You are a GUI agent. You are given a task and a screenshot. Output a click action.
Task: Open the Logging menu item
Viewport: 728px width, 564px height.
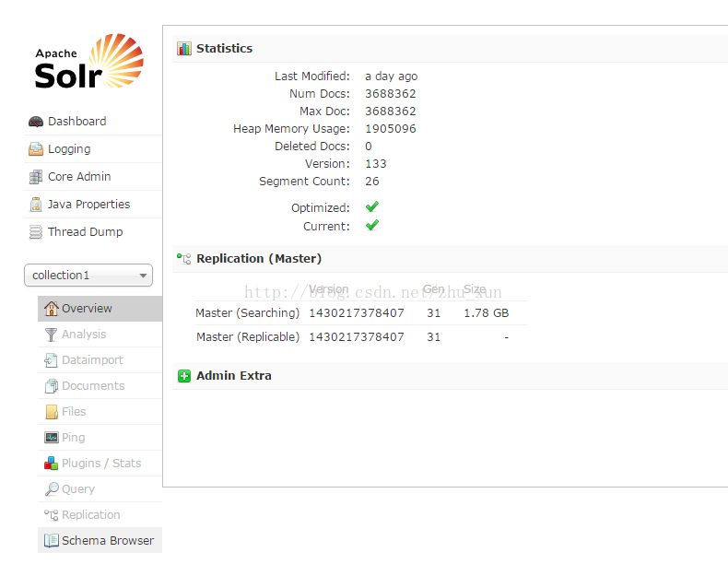pyautogui.click(x=93, y=149)
